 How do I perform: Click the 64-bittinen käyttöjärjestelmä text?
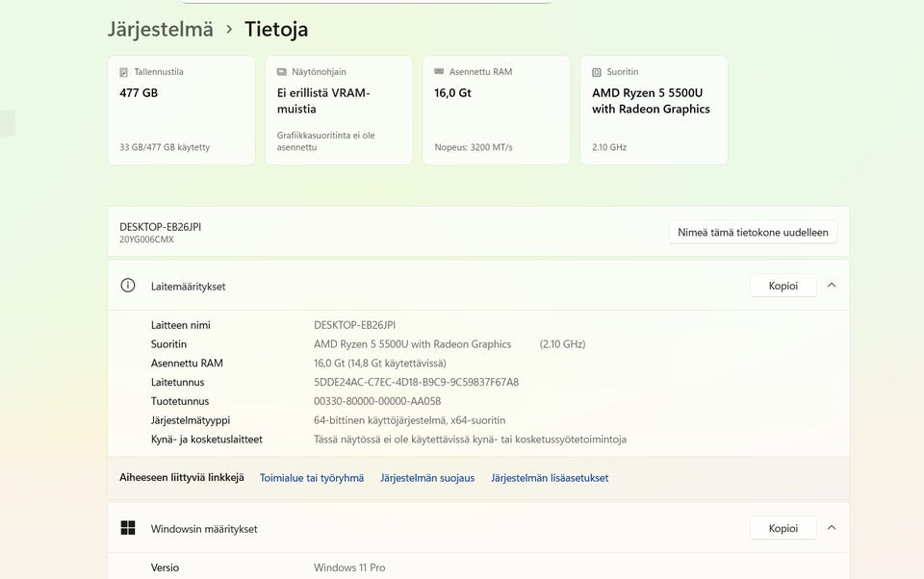click(x=410, y=420)
